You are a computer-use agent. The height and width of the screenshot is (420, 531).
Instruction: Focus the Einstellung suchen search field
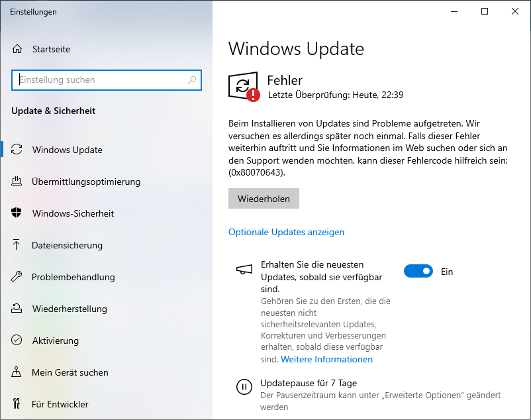point(107,80)
